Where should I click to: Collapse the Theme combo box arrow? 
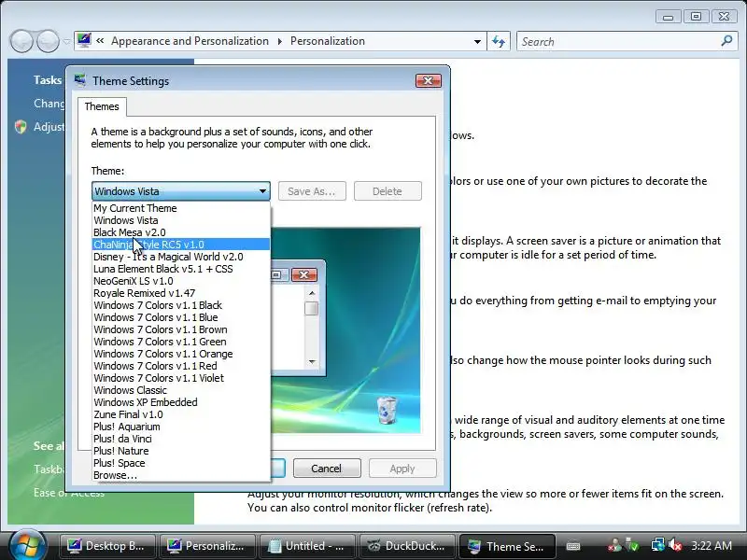tap(262, 191)
